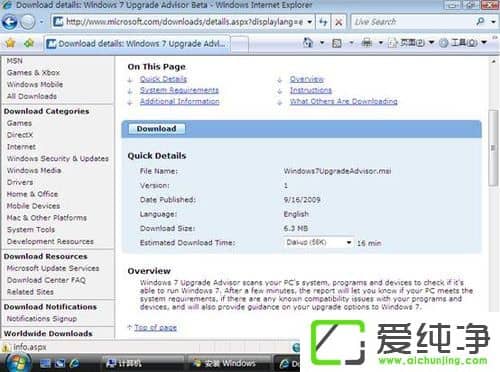Open Mobile Devices download category
This screenshot has height=372, width=500.
33,206
